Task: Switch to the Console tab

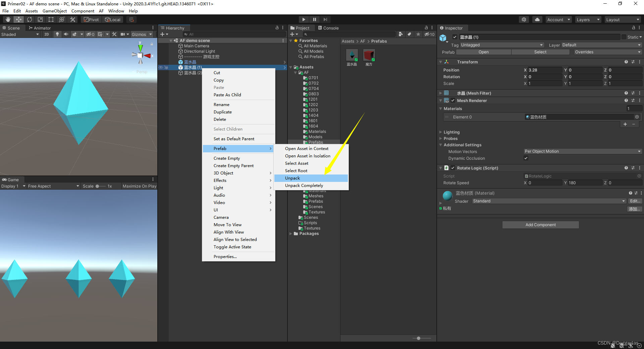Action: (328, 28)
